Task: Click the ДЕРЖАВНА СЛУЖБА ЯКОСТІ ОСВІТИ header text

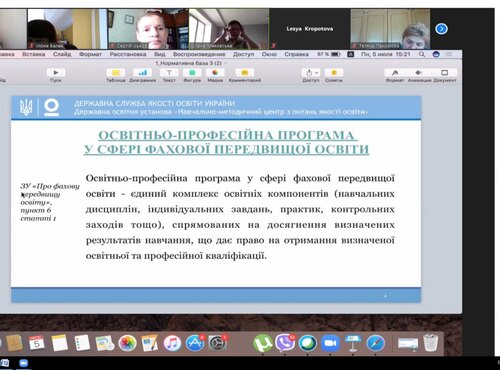Action: click(x=154, y=103)
